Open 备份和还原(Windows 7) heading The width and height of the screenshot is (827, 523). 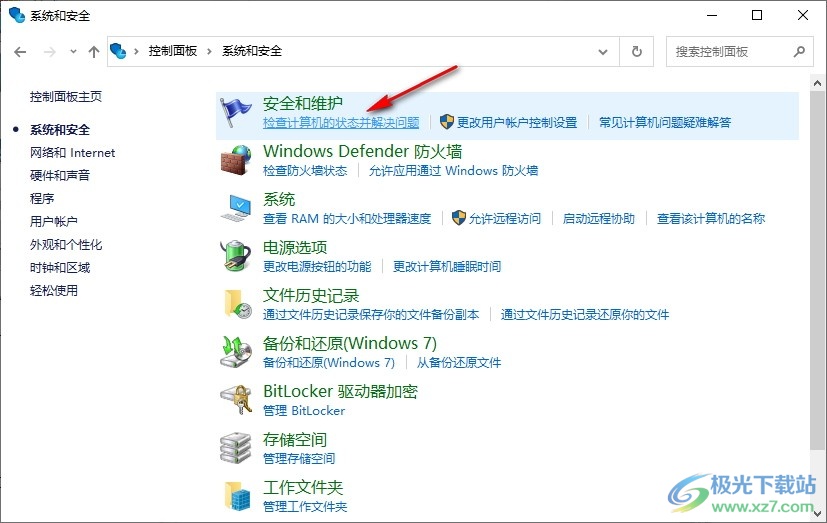coord(350,343)
